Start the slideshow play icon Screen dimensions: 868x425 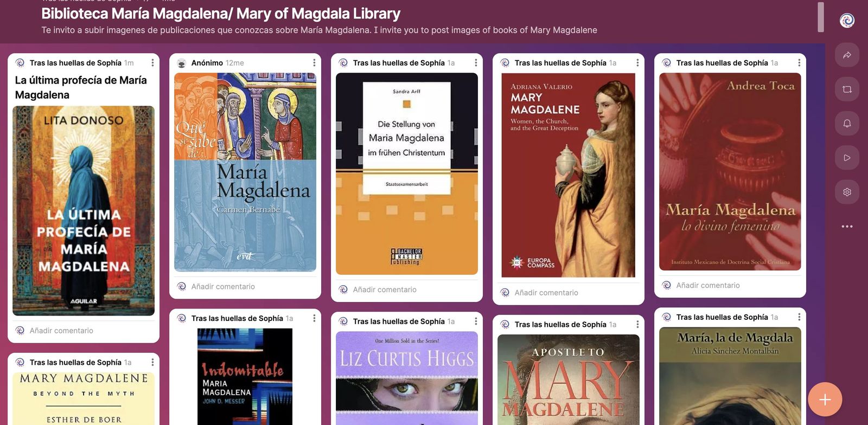(x=847, y=158)
